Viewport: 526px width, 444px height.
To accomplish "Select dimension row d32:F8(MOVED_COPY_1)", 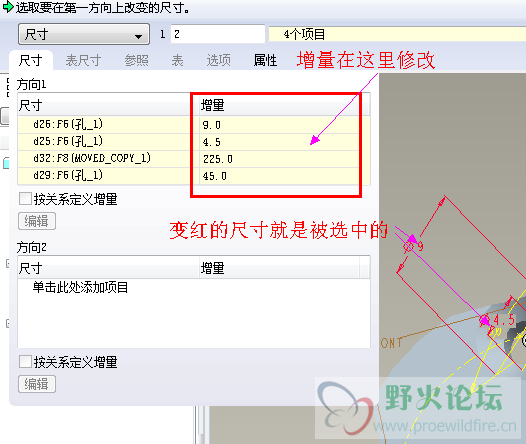I will [194, 159].
